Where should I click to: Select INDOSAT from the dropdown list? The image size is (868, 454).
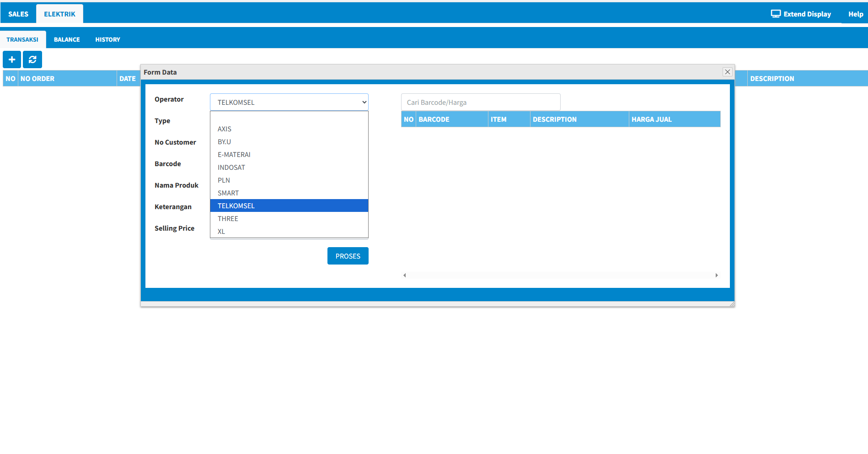click(x=289, y=168)
